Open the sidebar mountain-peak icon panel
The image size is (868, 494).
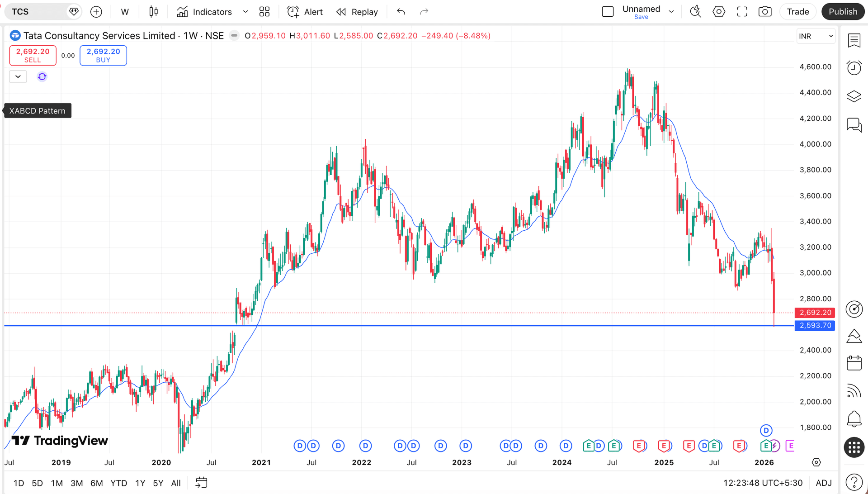[854, 336]
